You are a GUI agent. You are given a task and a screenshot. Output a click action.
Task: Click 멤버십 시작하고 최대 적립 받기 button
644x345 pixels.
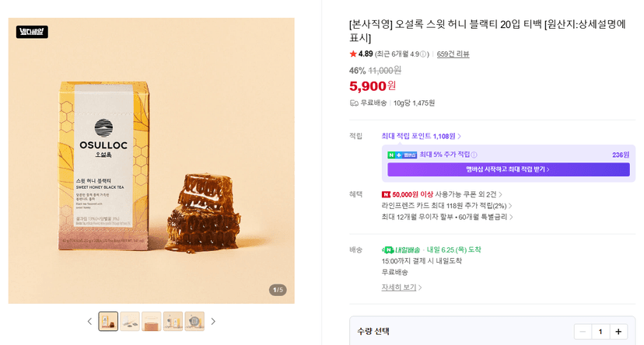[x=509, y=169]
